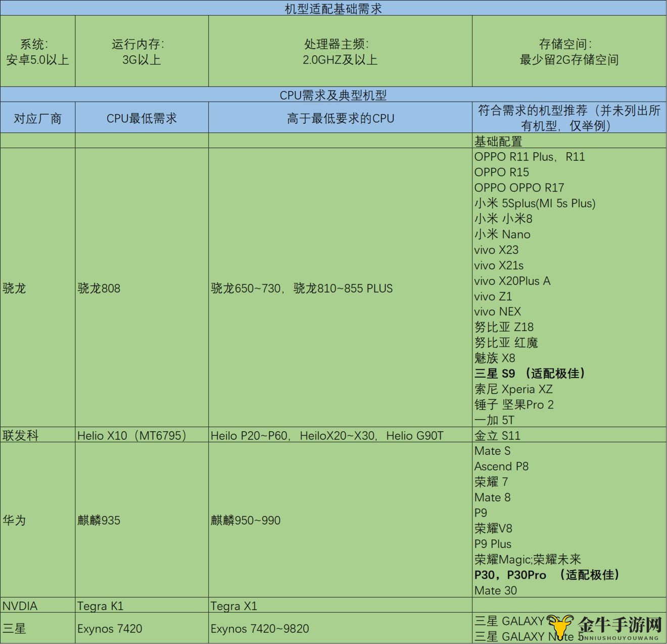Select the section header 'CPU需求及典型机型'

333,95
